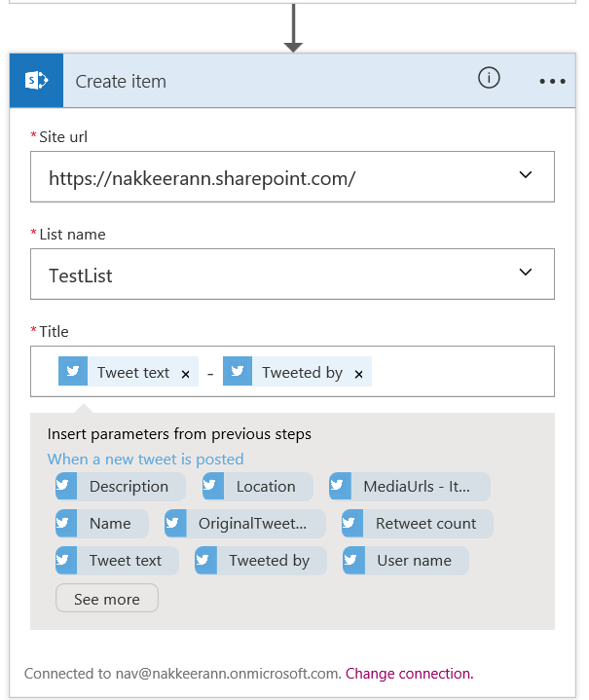Insert the MediaUrls parameter
The image size is (589, 700).
409,487
